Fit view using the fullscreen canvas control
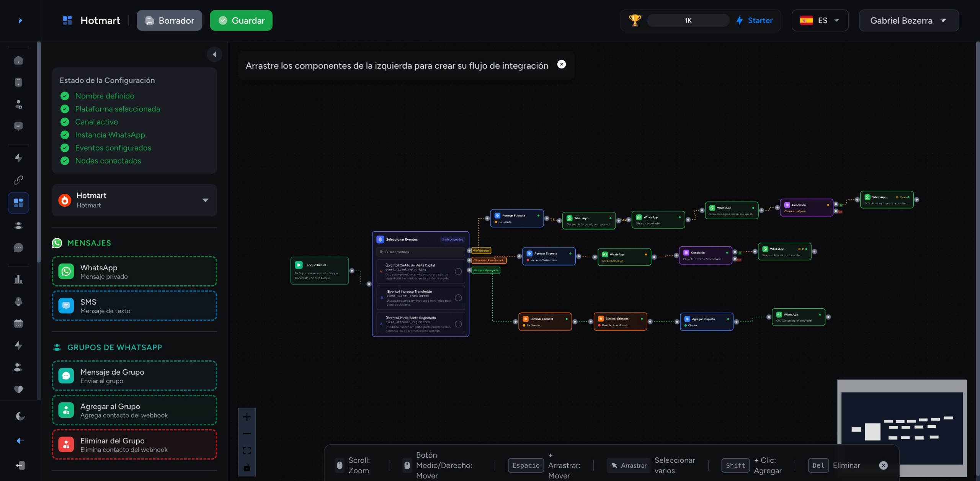 pyautogui.click(x=247, y=450)
